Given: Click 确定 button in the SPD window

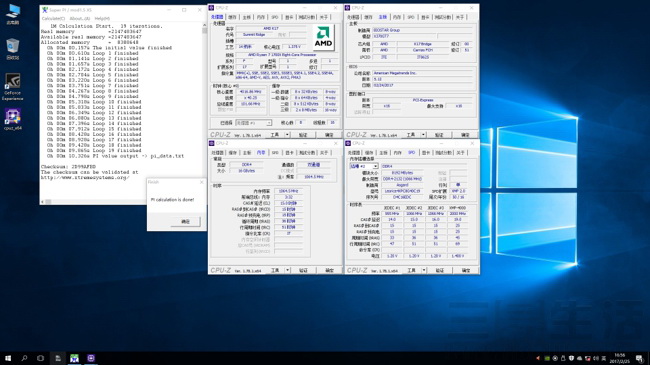Looking at the screenshot, I should click(466, 270).
